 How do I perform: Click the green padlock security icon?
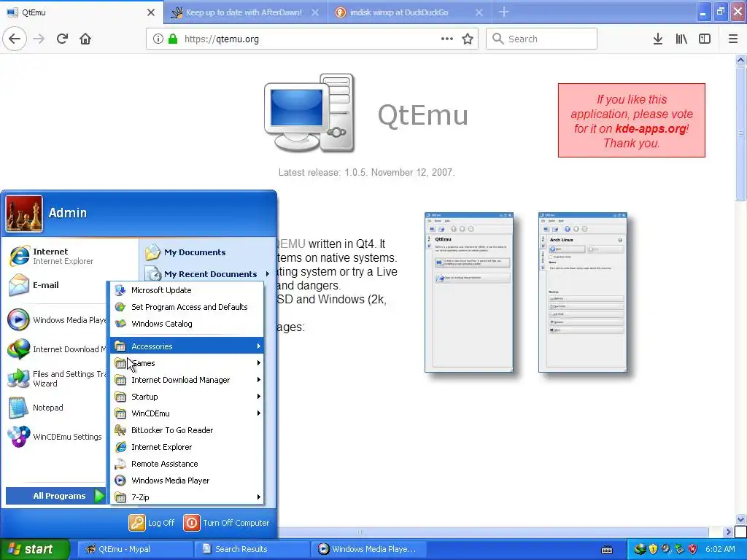173,39
